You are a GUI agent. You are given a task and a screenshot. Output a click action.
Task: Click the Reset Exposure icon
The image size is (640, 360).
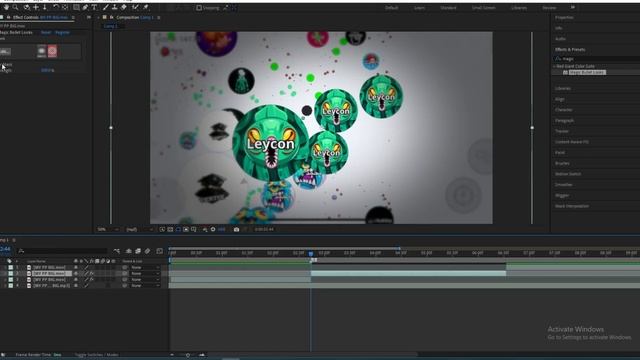pyautogui.click(x=213, y=229)
